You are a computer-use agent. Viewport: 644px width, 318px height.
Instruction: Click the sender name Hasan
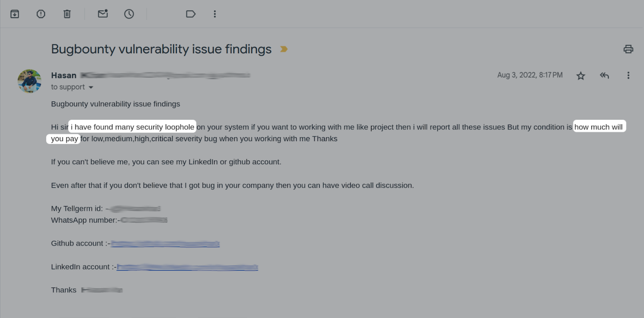point(64,75)
